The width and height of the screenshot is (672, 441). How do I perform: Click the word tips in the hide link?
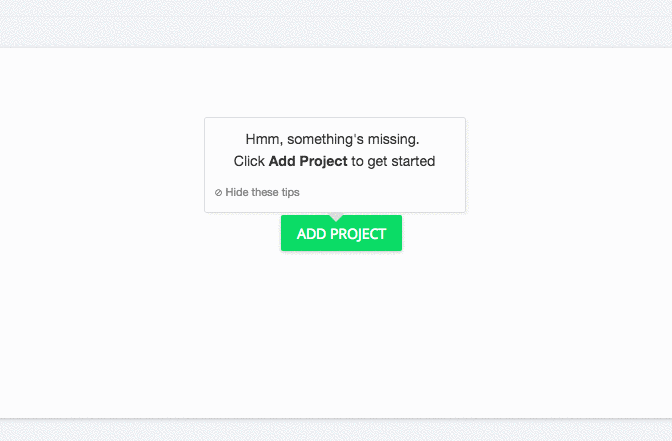[x=290, y=192]
